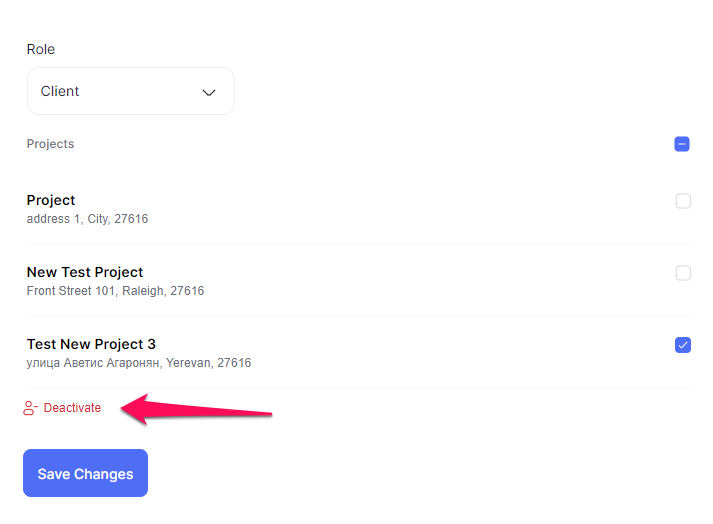This screenshot has height=524, width=713.
Task: Click the chevron arrow in the Role field
Action: click(x=209, y=93)
